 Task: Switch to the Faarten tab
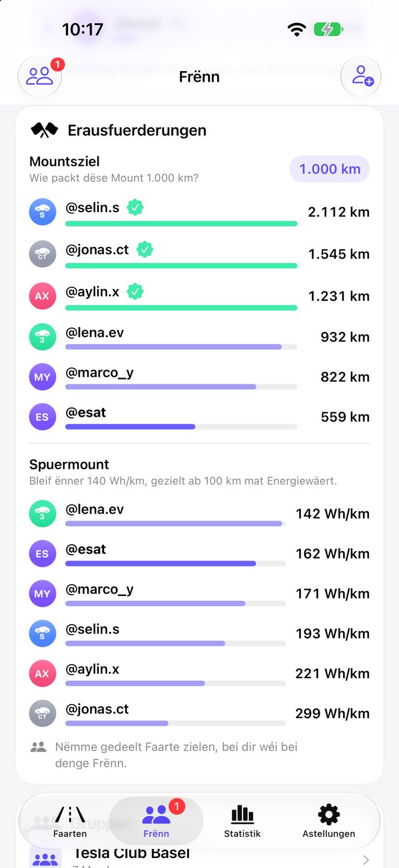(70, 821)
